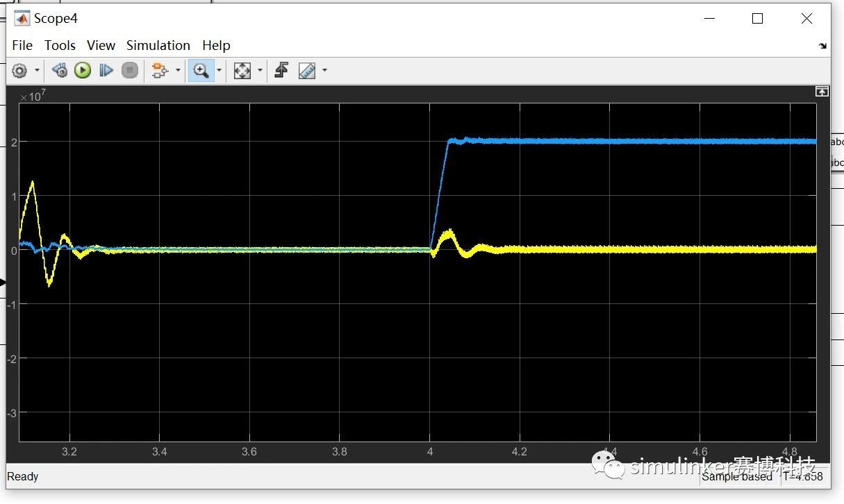Click the y-axis tick label -2
844x504 pixels.
(x=12, y=358)
